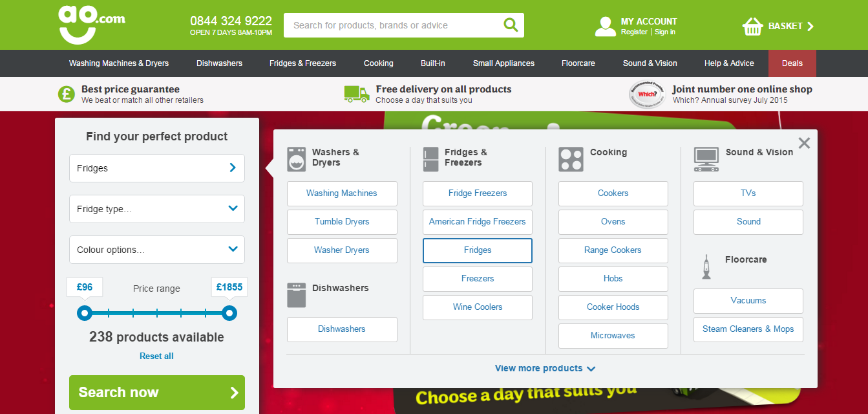Open the Floorcare nav menu
The width and height of the screenshot is (868, 414).
(x=578, y=63)
